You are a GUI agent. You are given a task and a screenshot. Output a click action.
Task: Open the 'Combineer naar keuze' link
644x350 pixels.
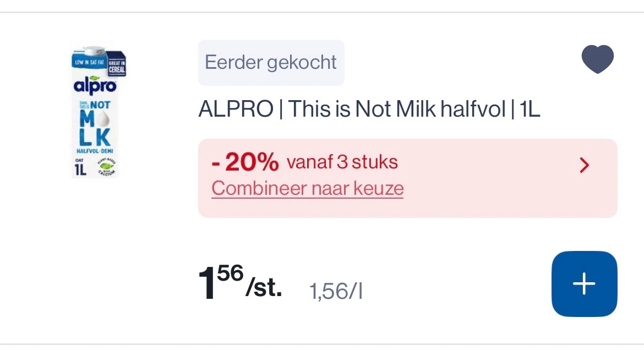(x=307, y=189)
